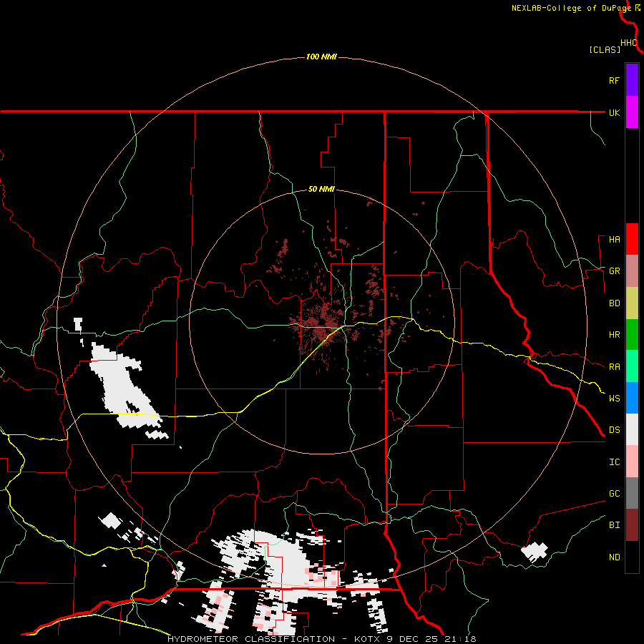Pick the WS blue legend swatch
Screen dimensions: 644x644
(632, 398)
